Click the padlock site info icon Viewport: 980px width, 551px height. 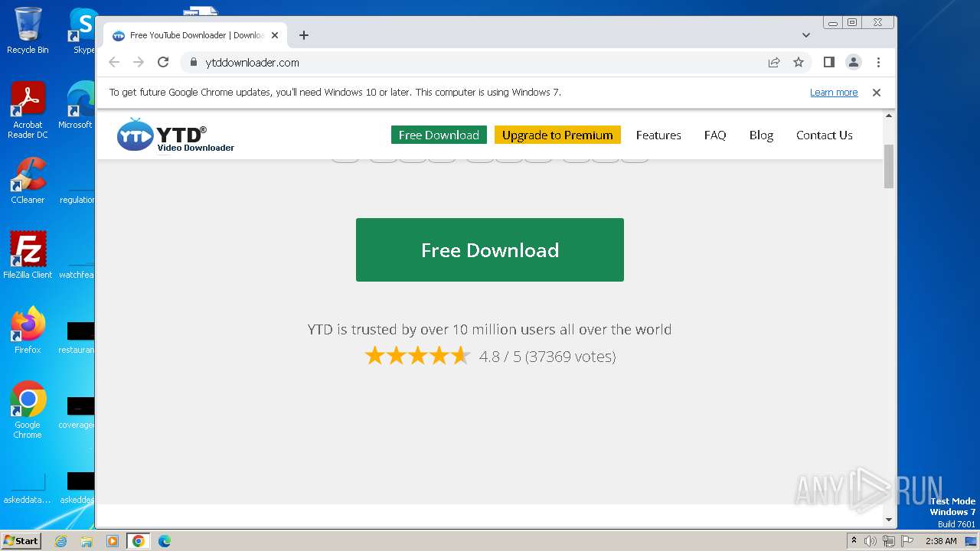coord(193,62)
